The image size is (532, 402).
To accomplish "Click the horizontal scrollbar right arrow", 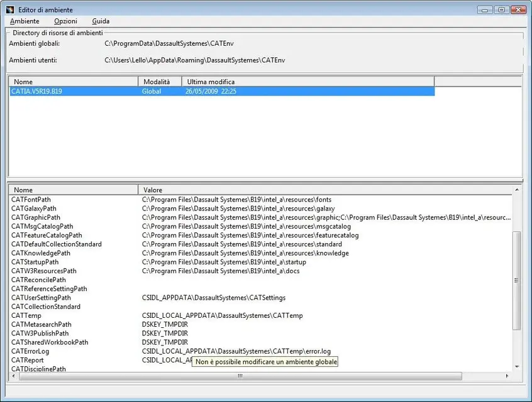I will (x=508, y=376).
